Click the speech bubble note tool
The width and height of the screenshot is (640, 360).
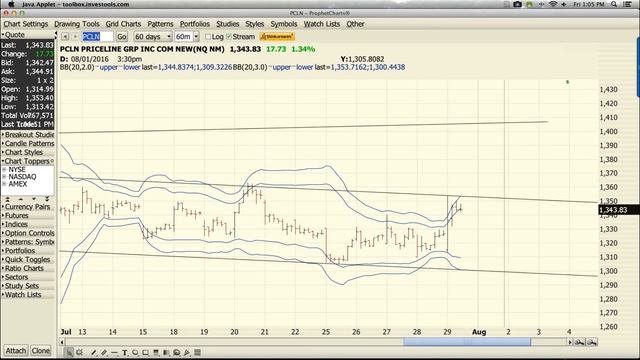pyautogui.click(x=176, y=352)
